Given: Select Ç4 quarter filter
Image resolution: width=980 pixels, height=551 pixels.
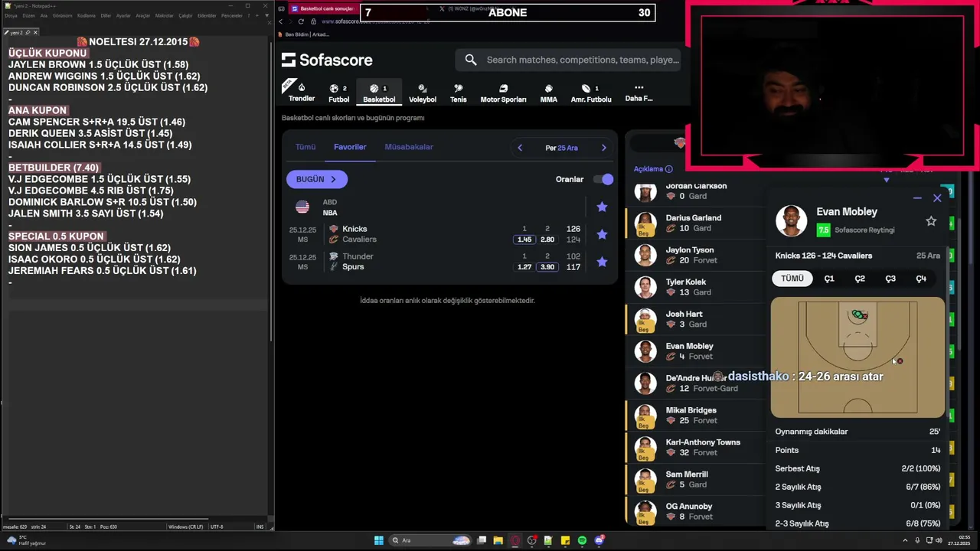Looking at the screenshot, I should pos(921,279).
